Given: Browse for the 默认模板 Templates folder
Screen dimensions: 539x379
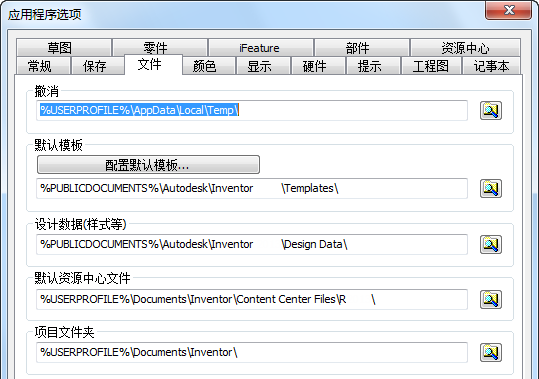Looking at the screenshot, I should coord(491,188).
